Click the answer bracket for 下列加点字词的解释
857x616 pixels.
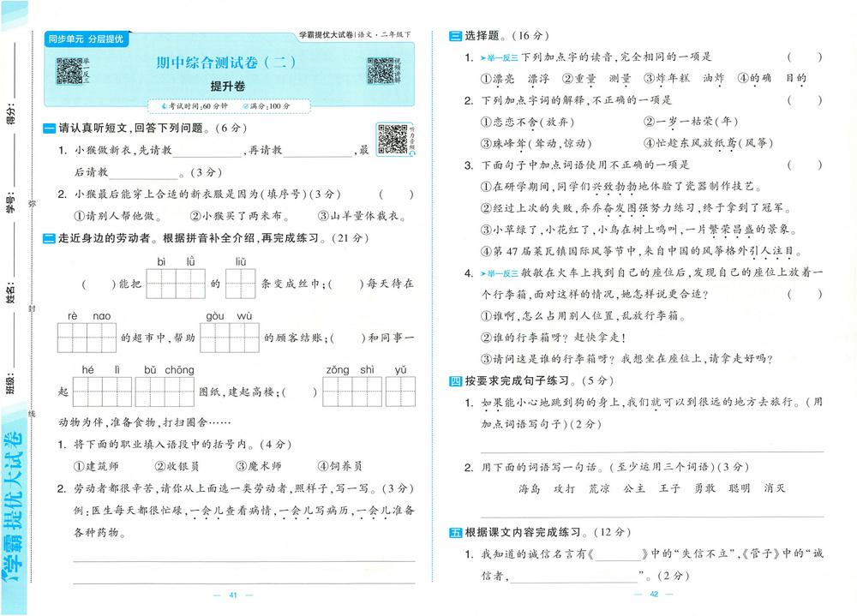point(805,100)
